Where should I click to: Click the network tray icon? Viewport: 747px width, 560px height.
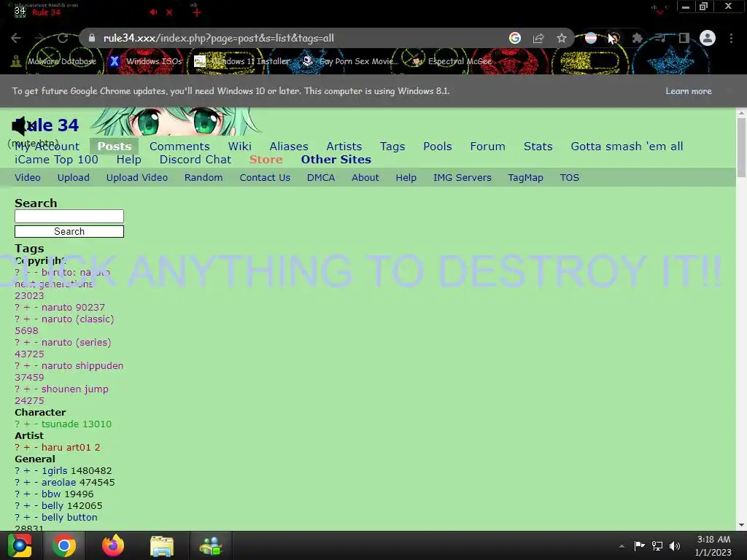point(657,545)
